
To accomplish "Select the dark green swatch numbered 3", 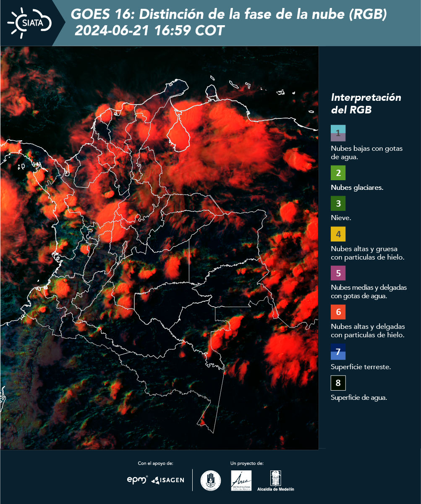I will tap(338, 204).
